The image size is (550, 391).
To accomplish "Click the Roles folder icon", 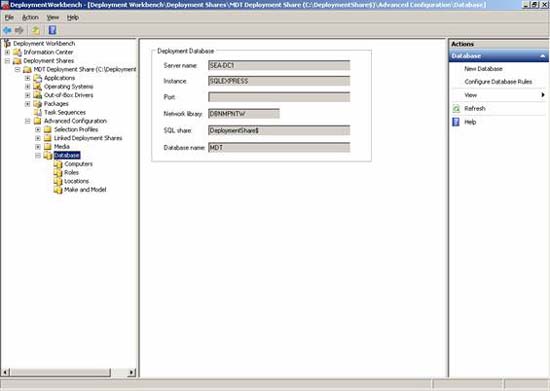I will pyautogui.click(x=58, y=173).
